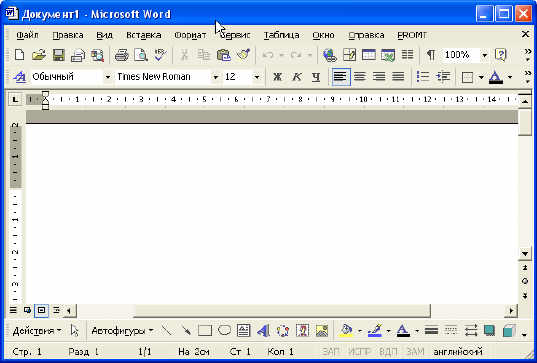Switch to Outline view button
This screenshot has height=363, width=537.
tap(56, 310)
